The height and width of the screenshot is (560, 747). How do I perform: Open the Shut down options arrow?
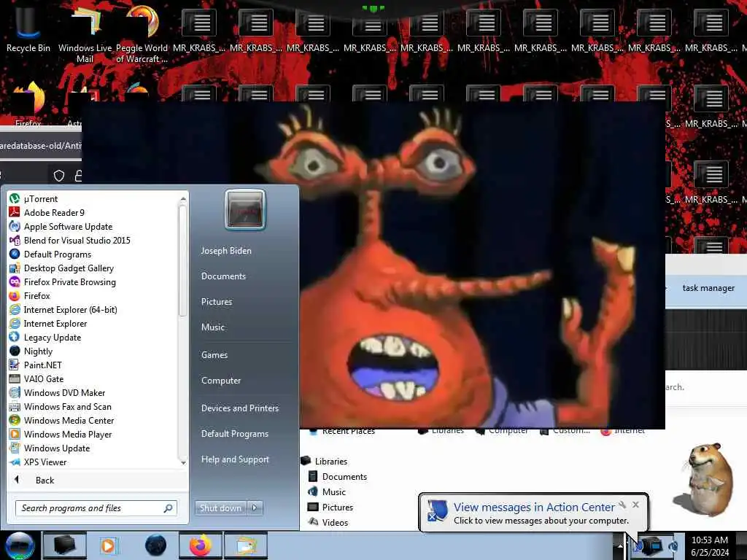point(255,508)
